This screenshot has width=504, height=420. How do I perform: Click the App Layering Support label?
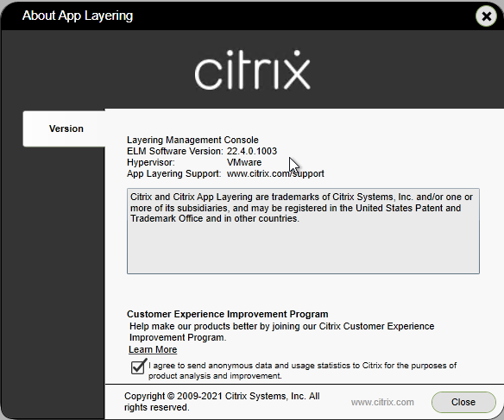(173, 173)
